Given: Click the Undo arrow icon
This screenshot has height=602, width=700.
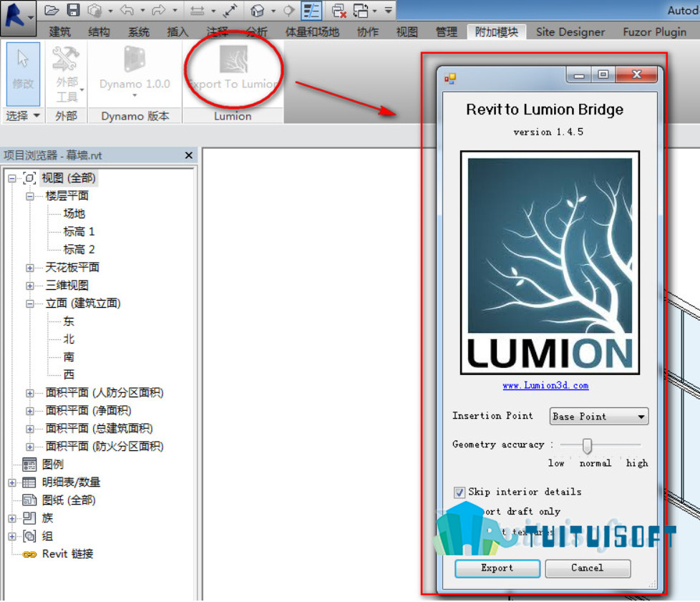Looking at the screenshot, I should coord(127,10).
